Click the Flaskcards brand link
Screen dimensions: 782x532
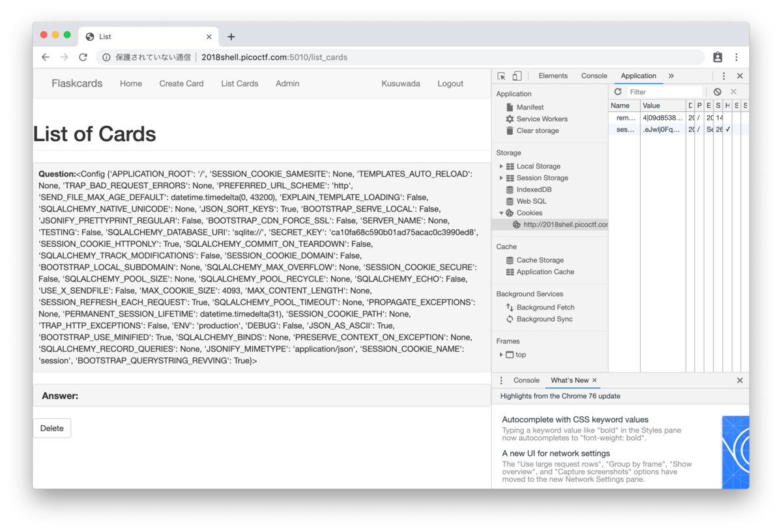point(77,83)
